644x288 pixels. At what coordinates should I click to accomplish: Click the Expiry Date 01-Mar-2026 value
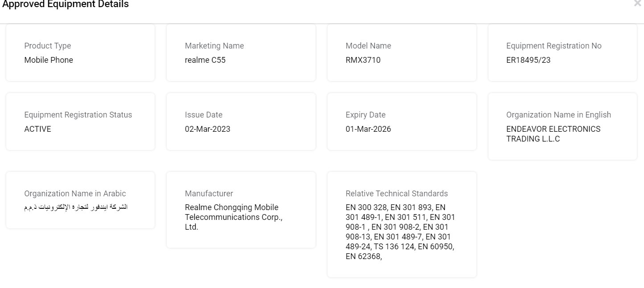coord(368,129)
